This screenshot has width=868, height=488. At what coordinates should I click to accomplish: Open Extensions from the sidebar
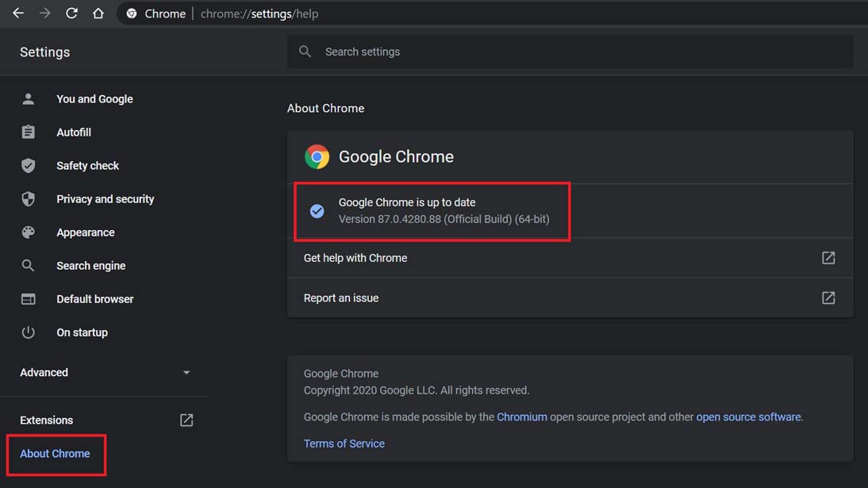coord(47,421)
